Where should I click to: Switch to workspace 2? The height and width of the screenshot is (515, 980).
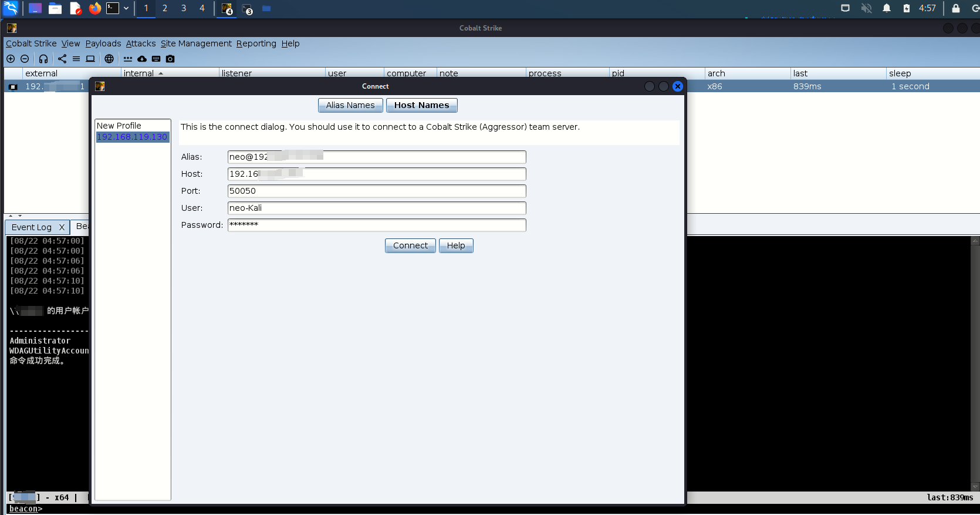click(165, 8)
